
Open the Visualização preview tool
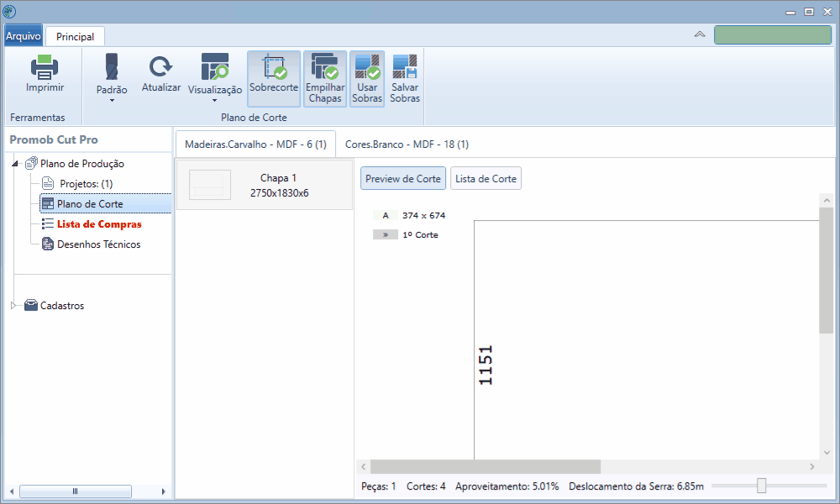215,66
